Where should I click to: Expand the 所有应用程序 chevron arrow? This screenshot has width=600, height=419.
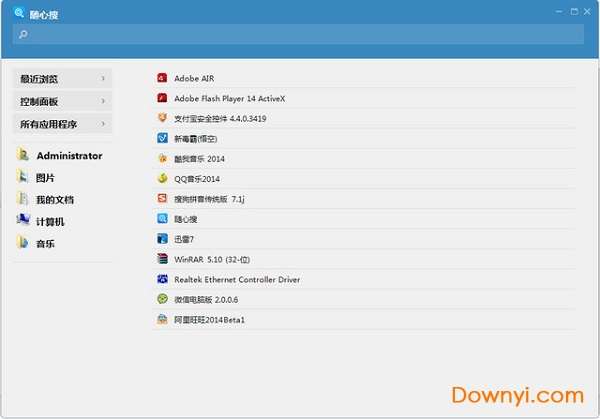[103, 124]
